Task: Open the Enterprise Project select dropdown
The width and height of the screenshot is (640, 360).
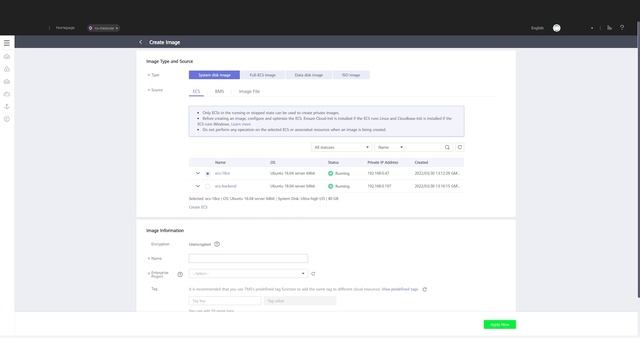Action: pos(248,274)
